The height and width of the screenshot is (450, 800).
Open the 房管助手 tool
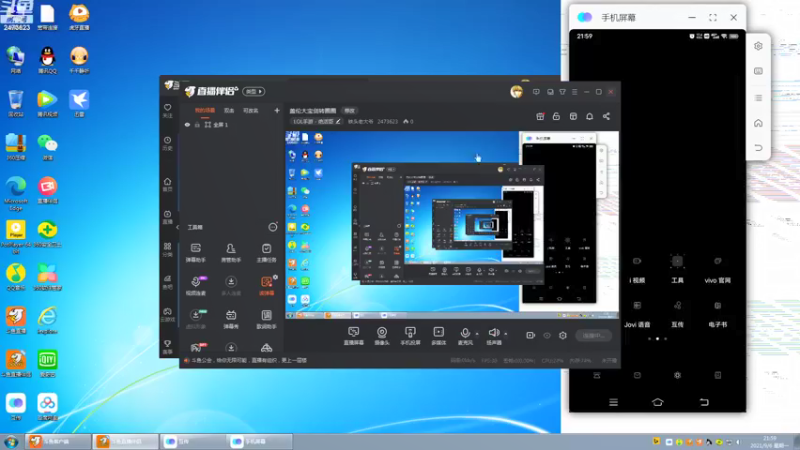pyautogui.click(x=231, y=253)
